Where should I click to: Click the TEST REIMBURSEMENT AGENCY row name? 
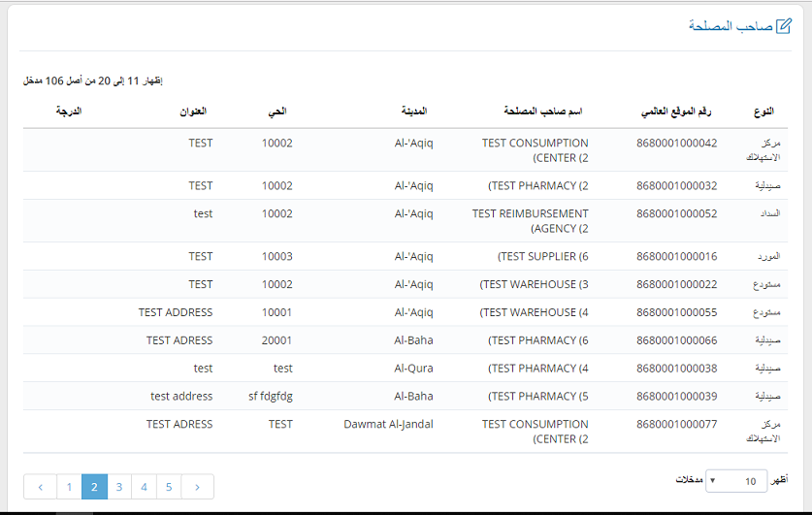click(531, 221)
